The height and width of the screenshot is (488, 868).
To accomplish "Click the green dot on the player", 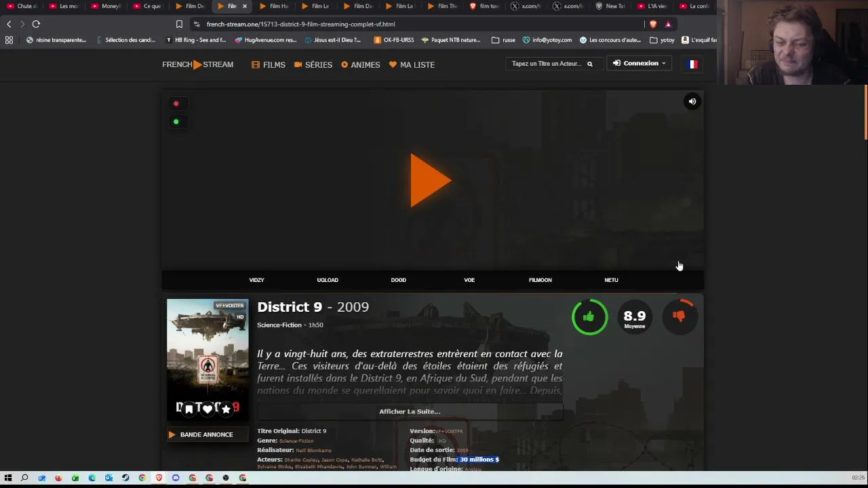I will point(176,122).
